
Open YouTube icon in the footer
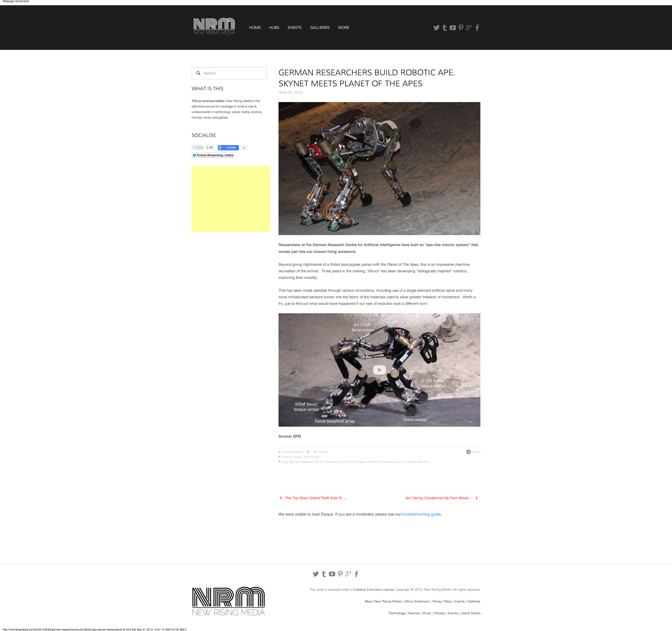tap(332, 574)
